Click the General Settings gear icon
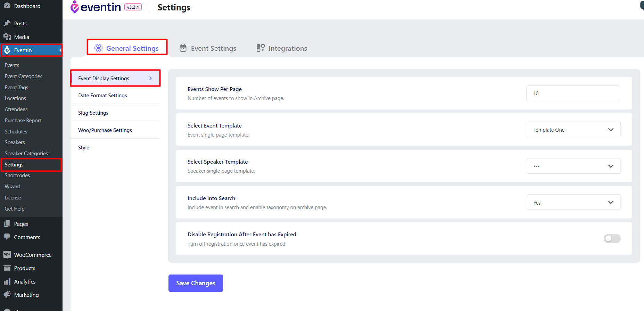Viewport: 644px width, 311px height. click(99, 48)
